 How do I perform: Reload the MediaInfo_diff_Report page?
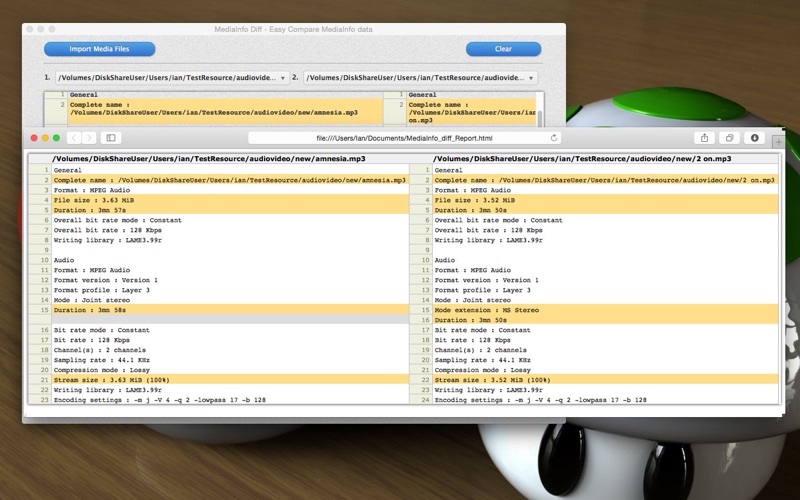click(554, 138)
